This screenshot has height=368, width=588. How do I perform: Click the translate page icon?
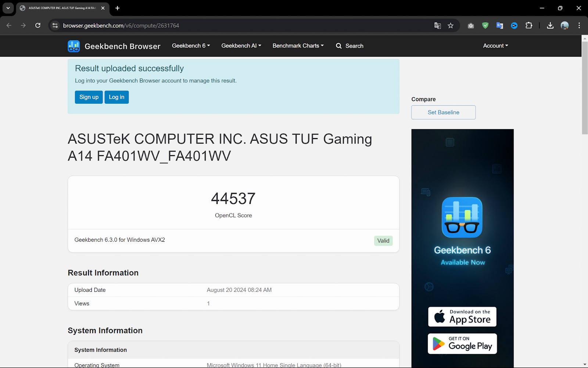(437, 25)
